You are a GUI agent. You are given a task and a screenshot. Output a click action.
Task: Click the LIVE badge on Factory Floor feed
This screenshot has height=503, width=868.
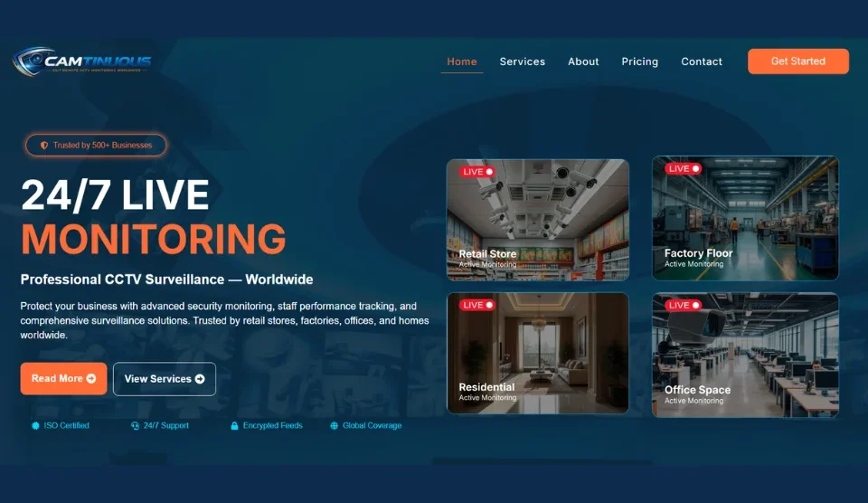(x=683, y=168)
